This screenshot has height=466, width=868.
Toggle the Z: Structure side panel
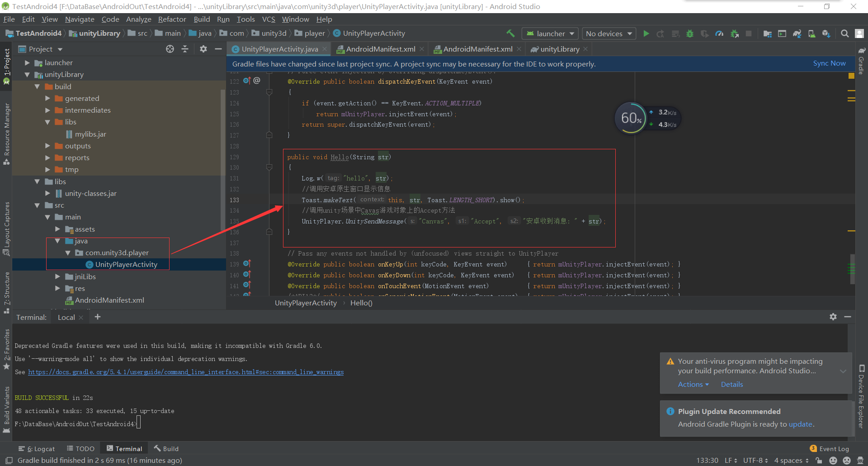coord(6,293)
